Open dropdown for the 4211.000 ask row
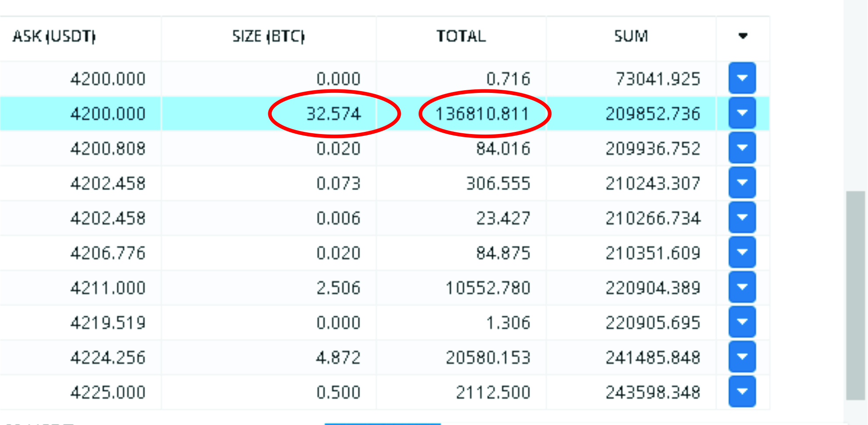Screen dimensions: 868x425 [x=742, y=287]
